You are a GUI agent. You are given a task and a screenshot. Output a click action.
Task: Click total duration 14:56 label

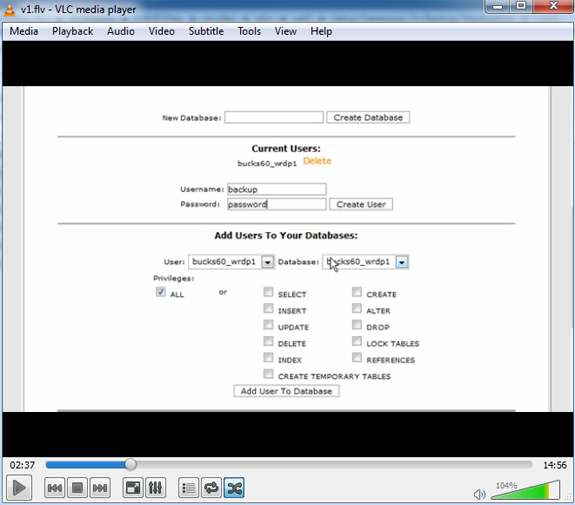(555, 465)
